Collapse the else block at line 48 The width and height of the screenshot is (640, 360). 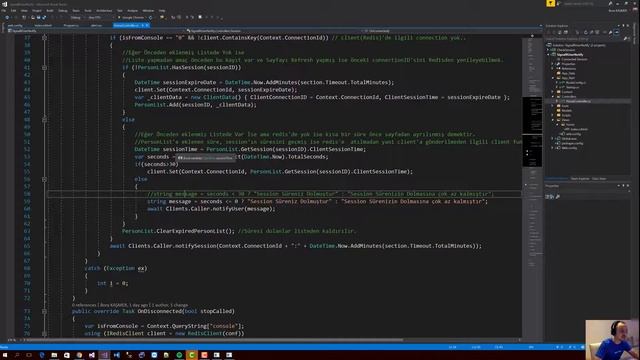44,120
